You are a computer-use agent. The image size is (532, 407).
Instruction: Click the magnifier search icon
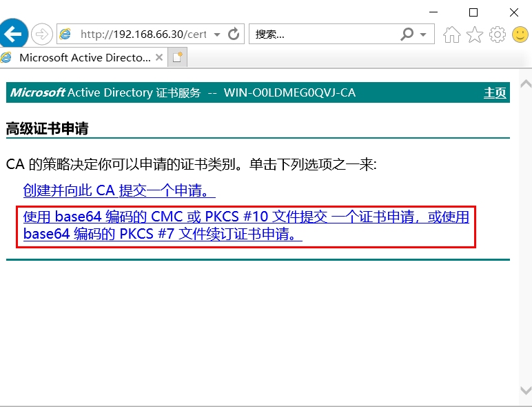[407, 34]
